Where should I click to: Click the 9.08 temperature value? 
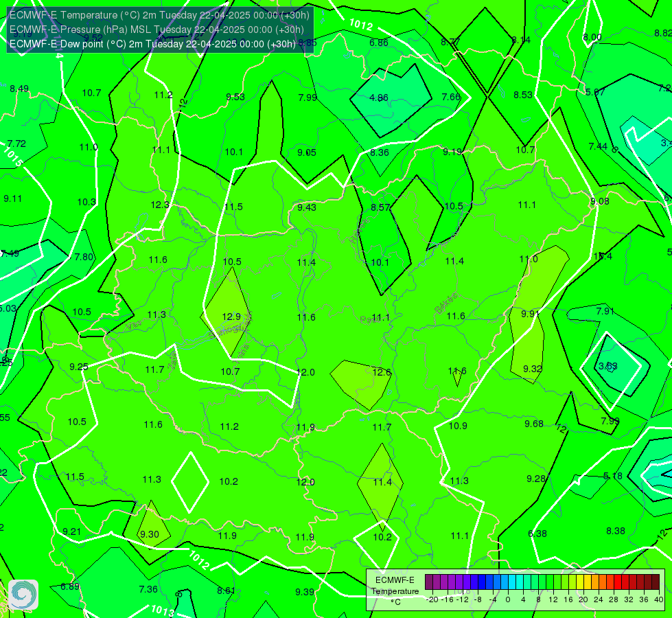pyautogui.click(x=599, y=202)
